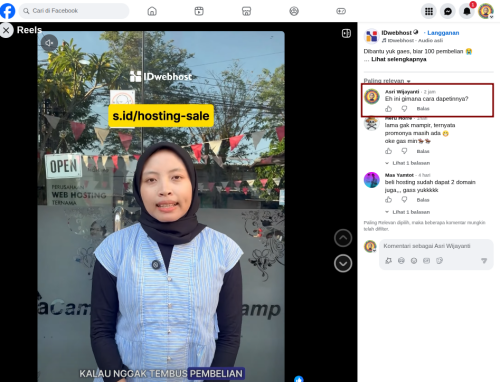Image resolution: width=500 pixels, height=382 pixels.
Task: Open Messenger chats
Action: coord(448,11)
